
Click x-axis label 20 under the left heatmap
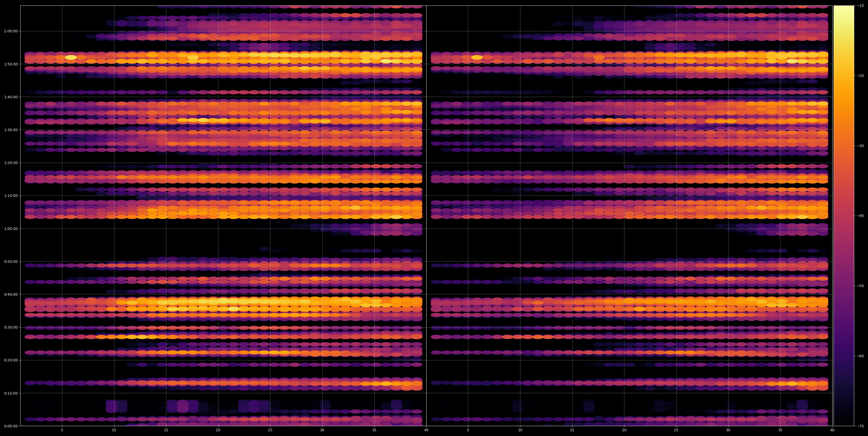tap(218, 430)
